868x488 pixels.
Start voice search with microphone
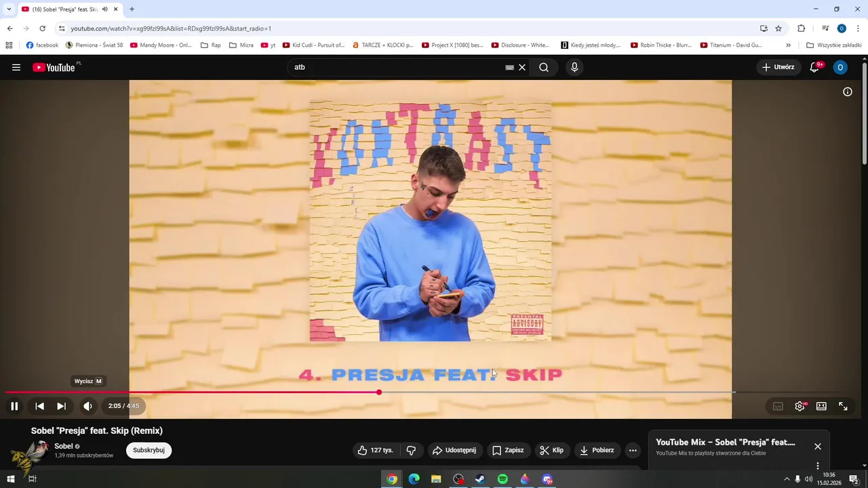click(x=574, y=67)
